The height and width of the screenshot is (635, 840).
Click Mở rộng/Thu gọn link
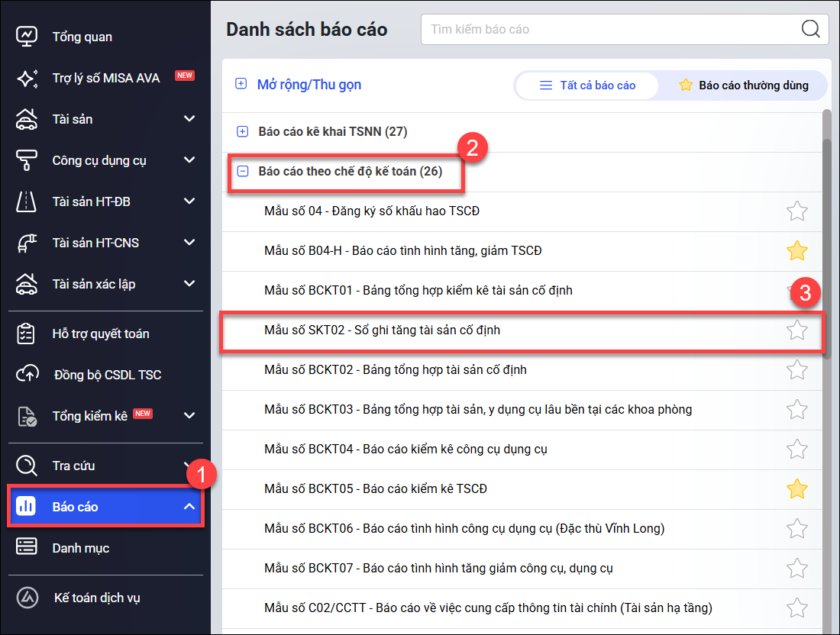(x=309, y=85)
